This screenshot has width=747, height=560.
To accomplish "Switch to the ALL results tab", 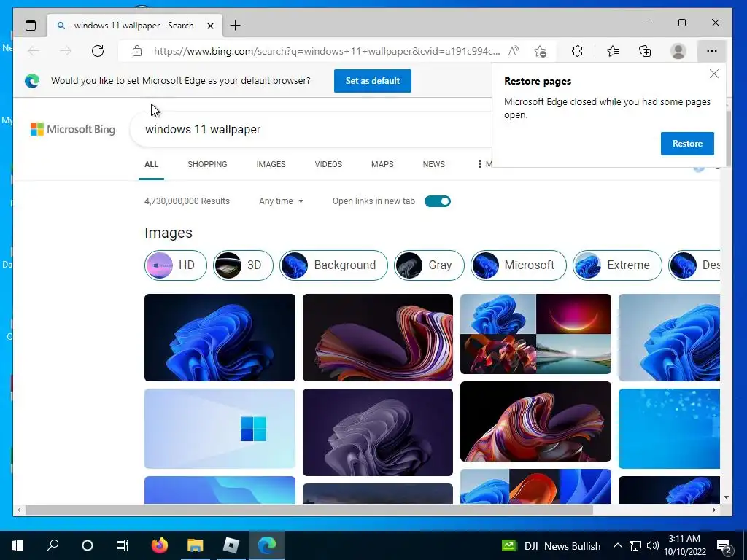I will tap(151, 164).
